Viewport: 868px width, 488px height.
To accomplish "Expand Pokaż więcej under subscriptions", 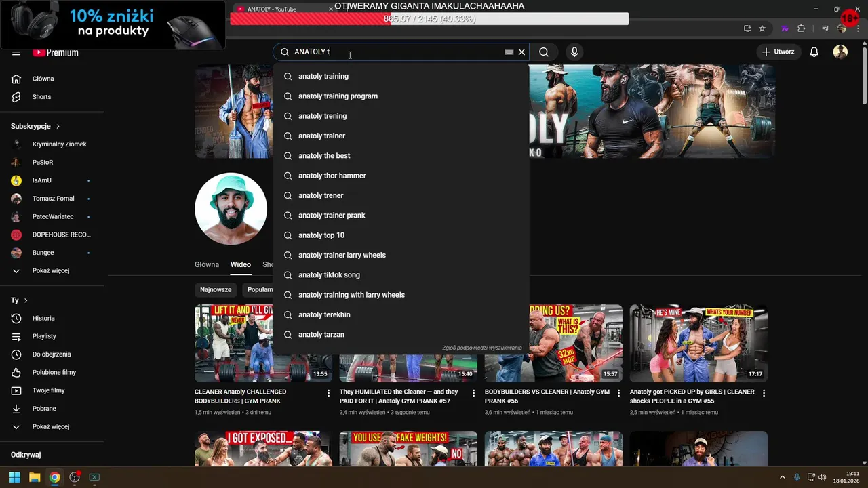I will (53, 271).
